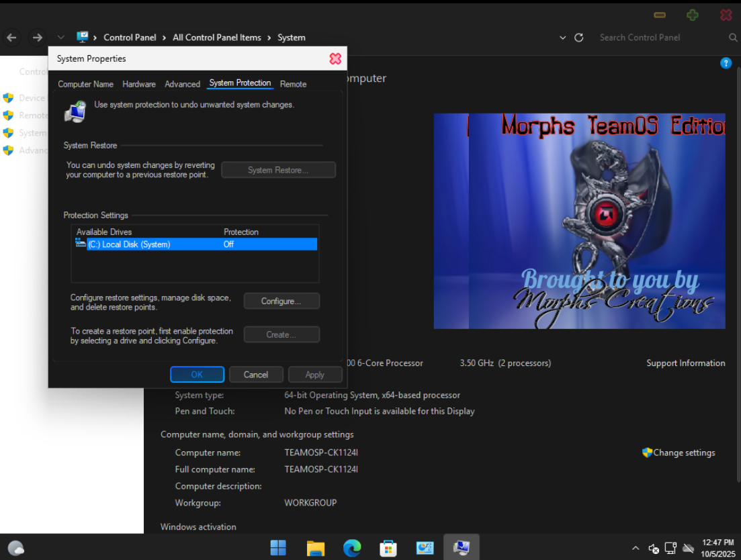Open the recent locations dropdown arrow
Image resolution: width=741 pixels, height=560 pixels.
coord(61,38)
